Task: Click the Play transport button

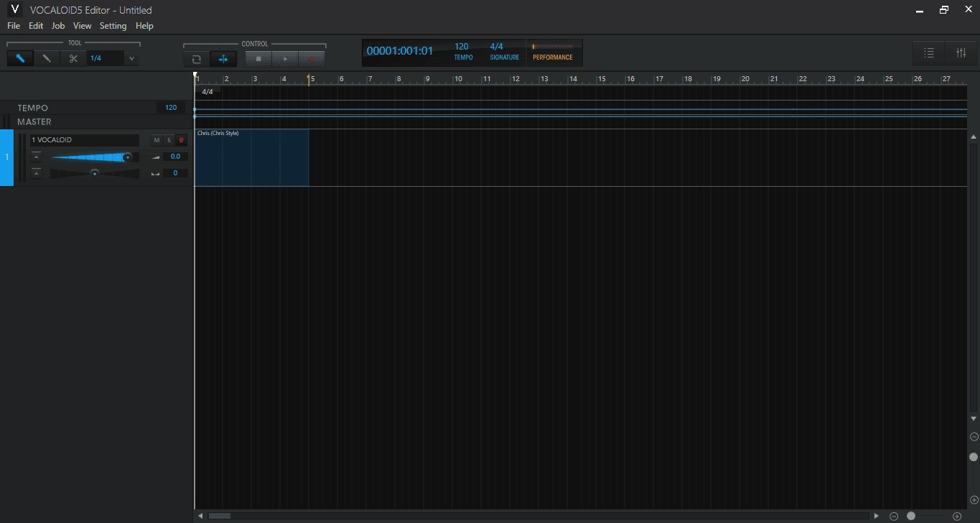Action: pos(285,59)
